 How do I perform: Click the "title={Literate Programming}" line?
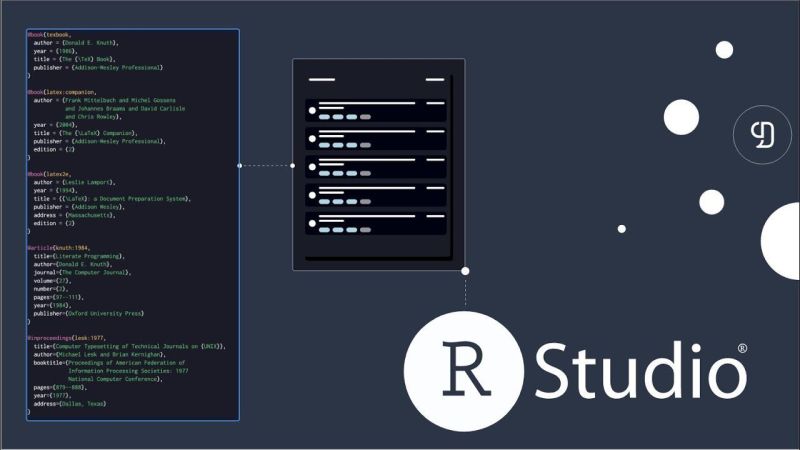[x=79, y=256]
